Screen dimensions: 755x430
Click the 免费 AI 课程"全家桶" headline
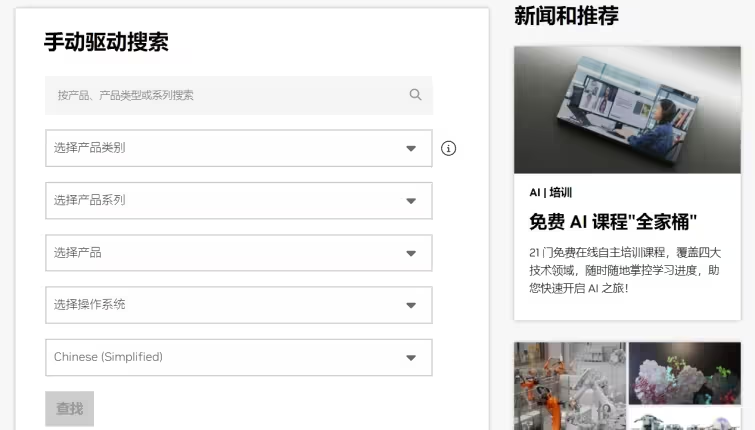[x=613, y=222]
